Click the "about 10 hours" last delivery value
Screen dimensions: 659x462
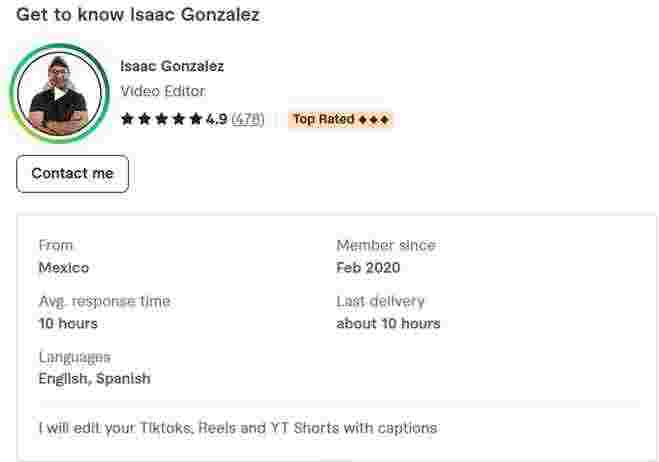pyautogui.click(x=388, y=324)
